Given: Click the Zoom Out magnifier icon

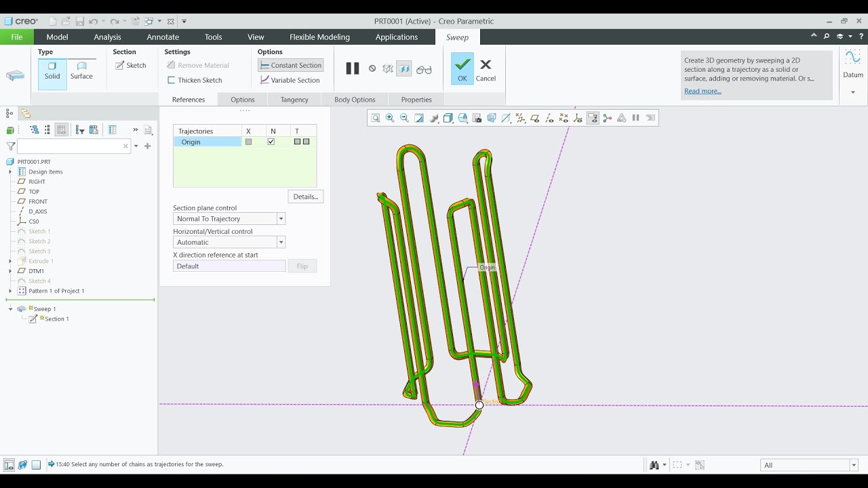Looking at the screenshot, I should 404,118.
